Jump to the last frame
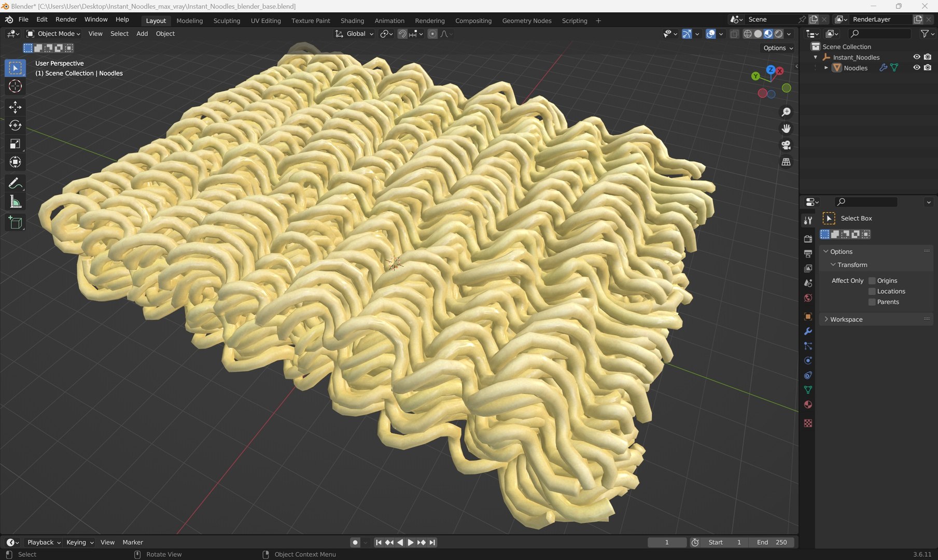 [432, 542]
